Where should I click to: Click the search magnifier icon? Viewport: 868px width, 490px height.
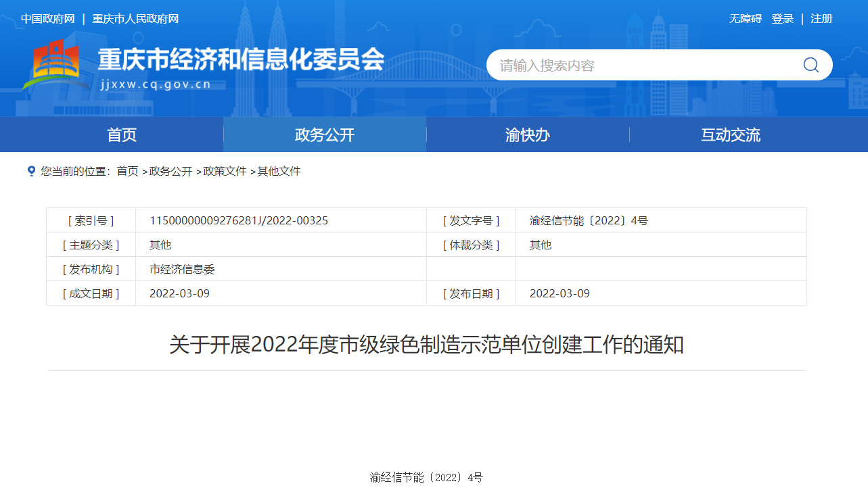(810, 65)
